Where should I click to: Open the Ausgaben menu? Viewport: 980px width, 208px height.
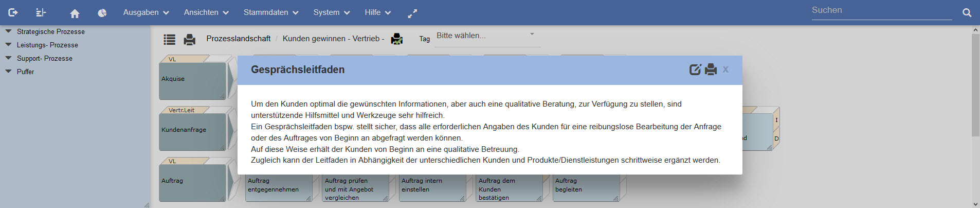click(146, 12)
